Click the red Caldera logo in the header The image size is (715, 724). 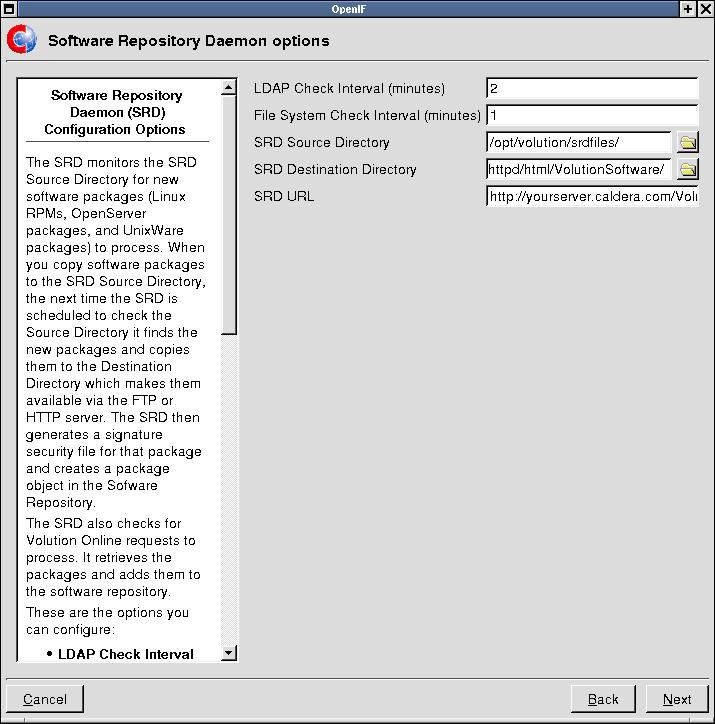[x=21, y=41]
